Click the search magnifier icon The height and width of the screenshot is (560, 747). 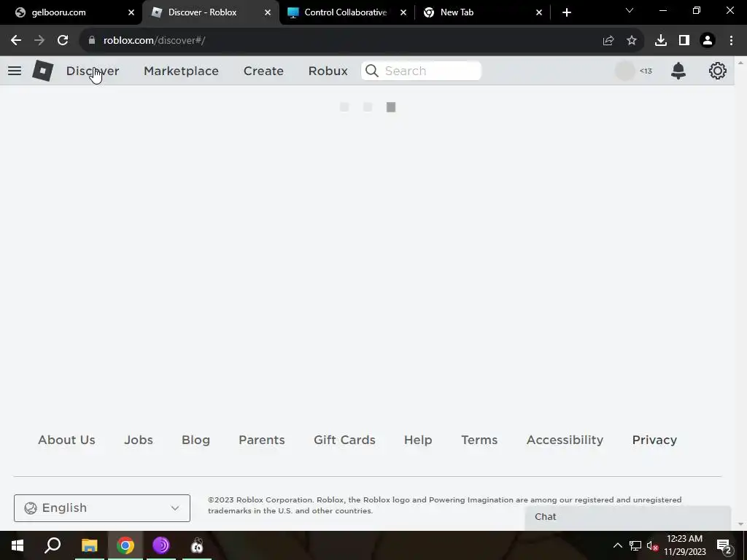[x=371, y=71]
